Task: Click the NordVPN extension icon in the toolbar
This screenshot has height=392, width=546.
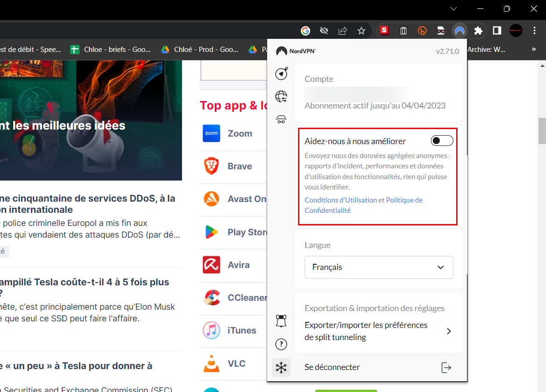Action: click(x=459, y=30)
